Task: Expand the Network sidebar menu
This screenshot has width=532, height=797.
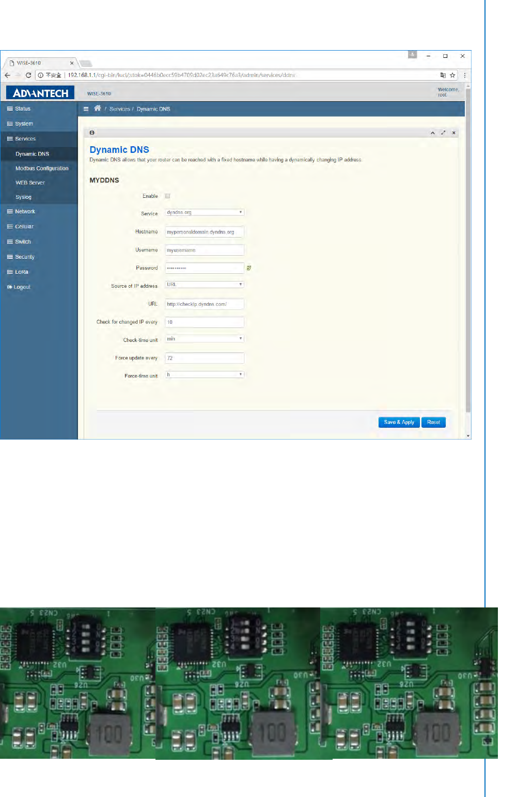Action: 39,212
